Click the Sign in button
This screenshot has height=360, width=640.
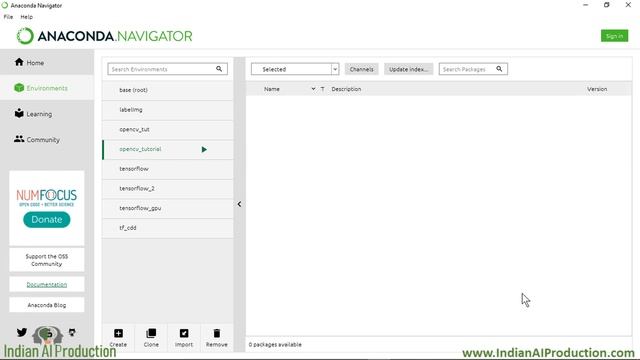[x=614, y=36]
